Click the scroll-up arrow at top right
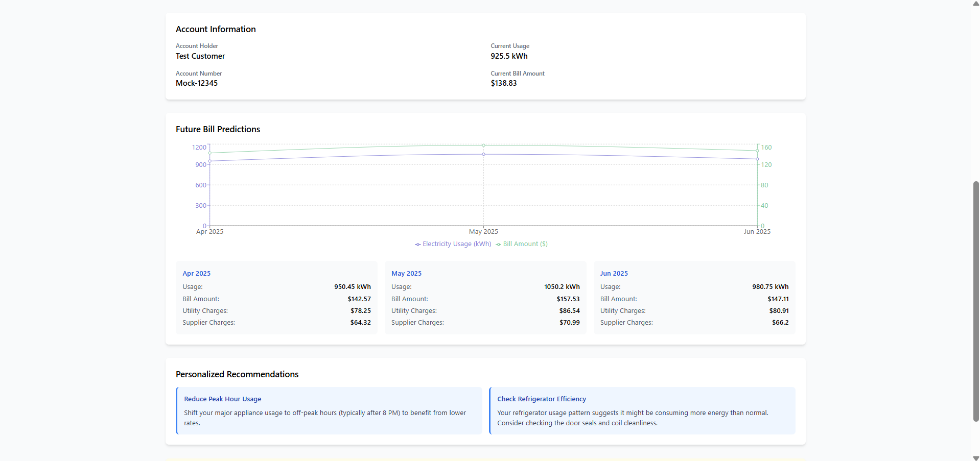980x461 pixels. tap(975, 4)
